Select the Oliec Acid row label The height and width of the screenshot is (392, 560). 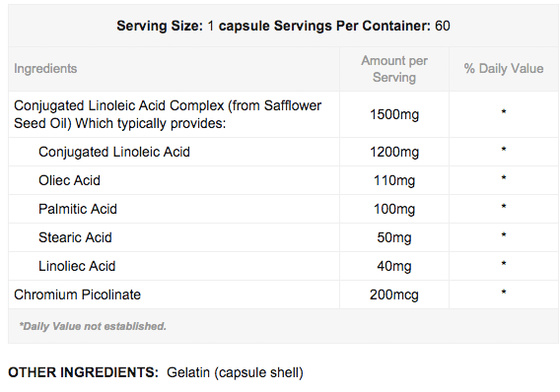tap(69, 180)
